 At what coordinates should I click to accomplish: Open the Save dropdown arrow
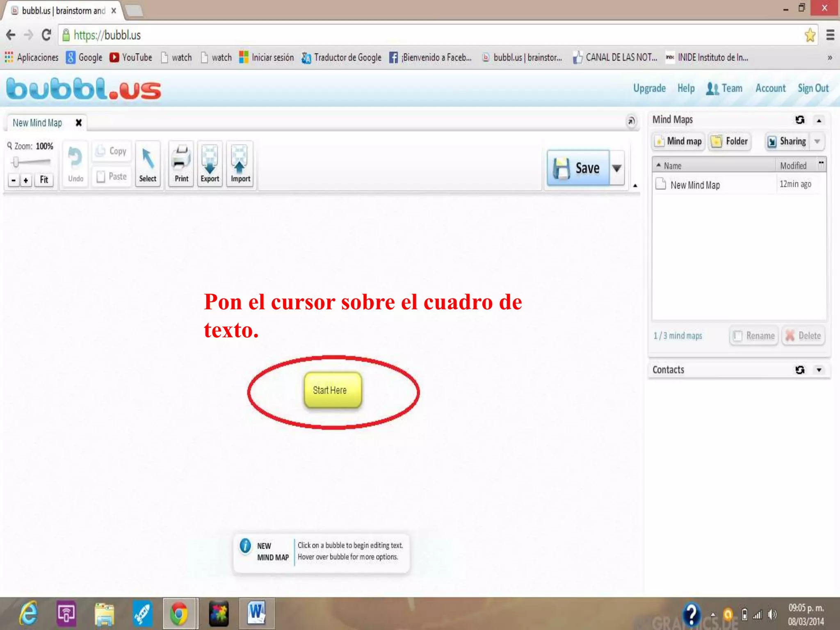tap(616, 168)
